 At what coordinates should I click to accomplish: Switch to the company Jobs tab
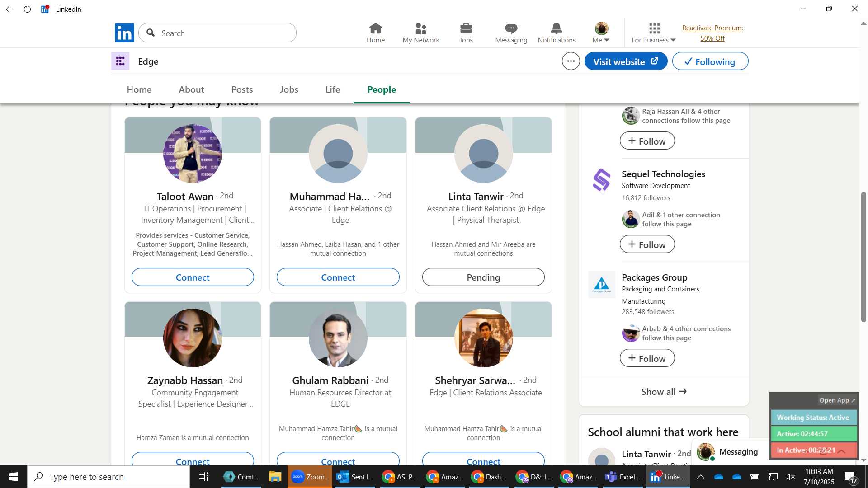(x=289, y=89)
